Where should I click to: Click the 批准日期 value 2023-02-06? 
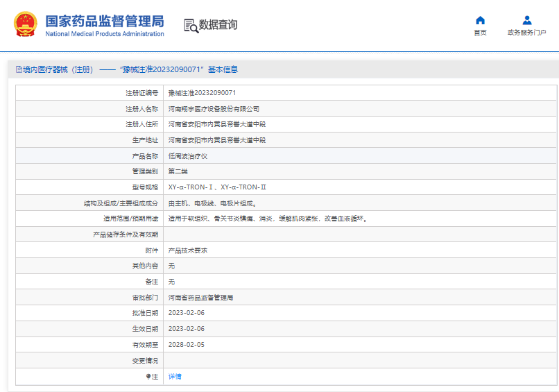click(187, 312)
